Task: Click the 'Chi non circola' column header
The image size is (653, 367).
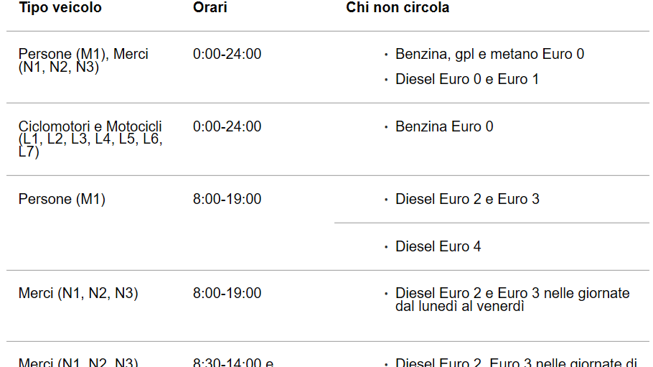Action: coord(398,7)
